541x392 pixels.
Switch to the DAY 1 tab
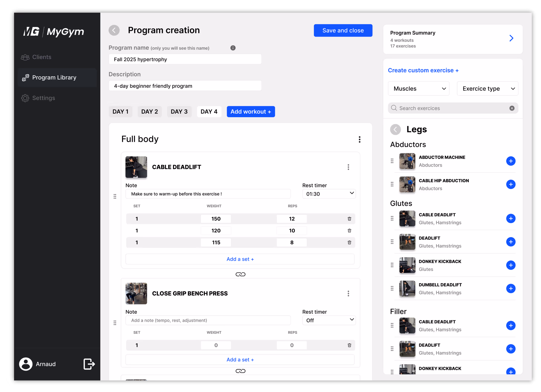[x=121, y=111]
